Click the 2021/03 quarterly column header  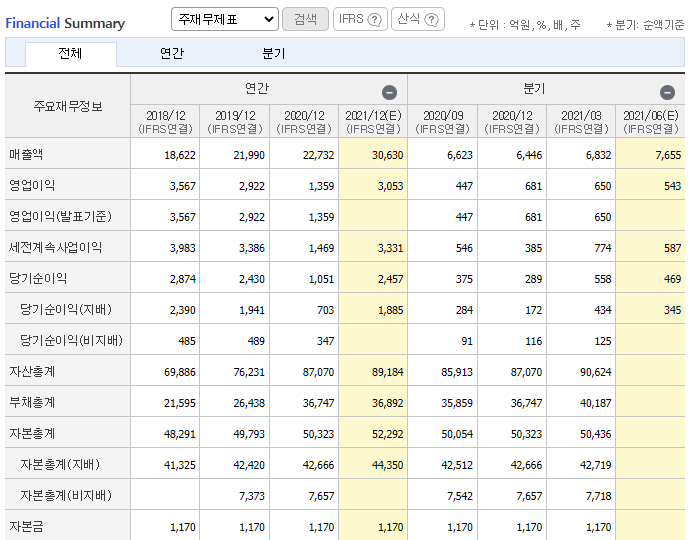tap(581, 122)
